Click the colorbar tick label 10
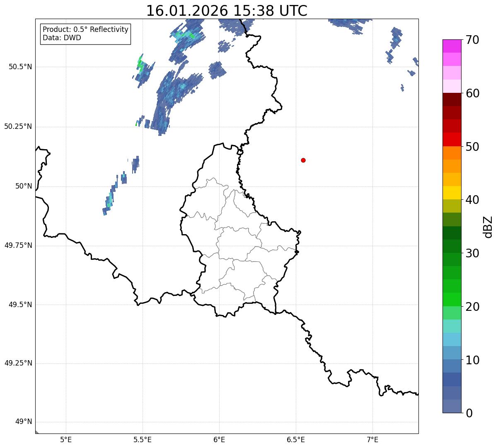Screen dimensions: 498x448 pos(472,360)
